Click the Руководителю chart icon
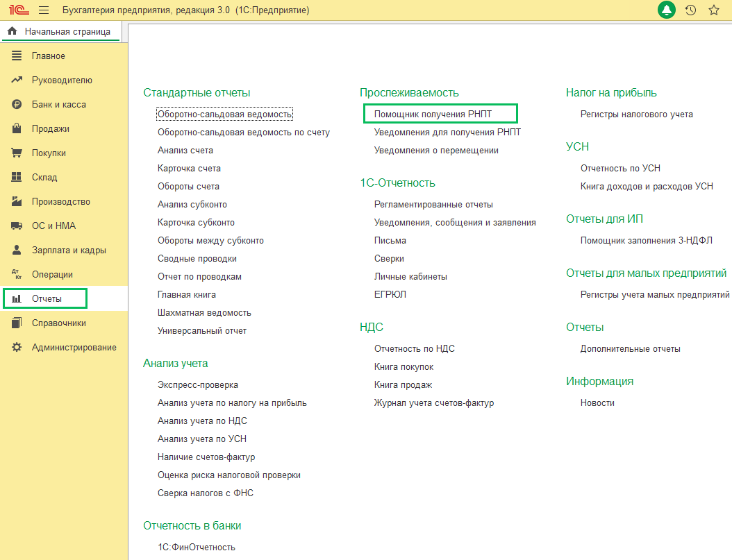The image size is (732, 560). pos(17,80)
